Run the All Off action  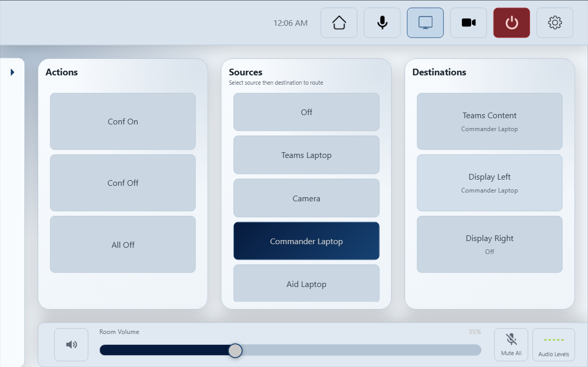tap(123, 245)
